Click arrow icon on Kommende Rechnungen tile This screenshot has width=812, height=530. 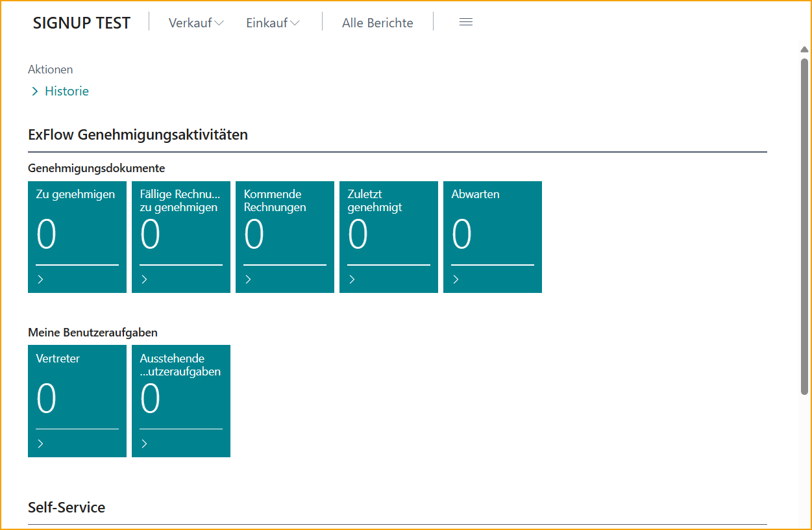point(248,279)
